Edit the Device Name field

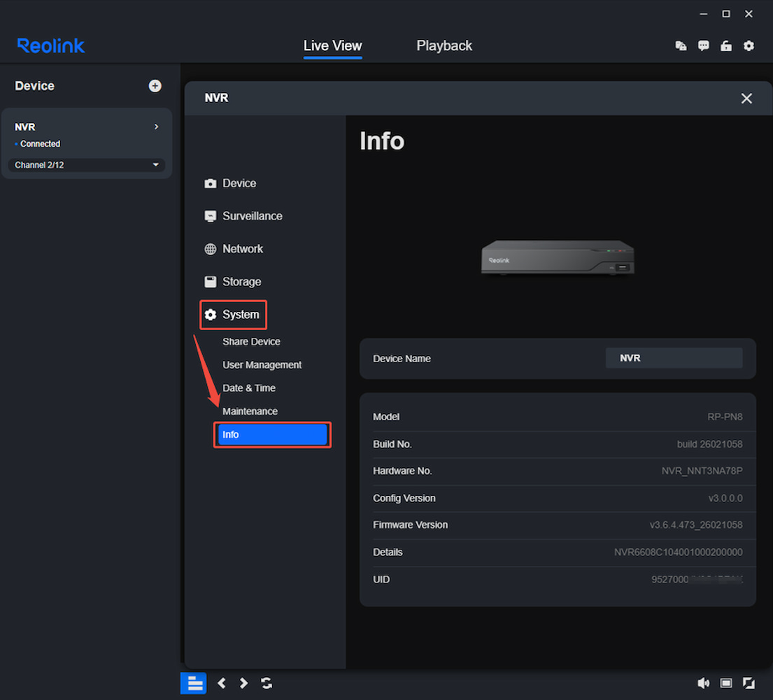pyautogui.click(x=674, y=358)
